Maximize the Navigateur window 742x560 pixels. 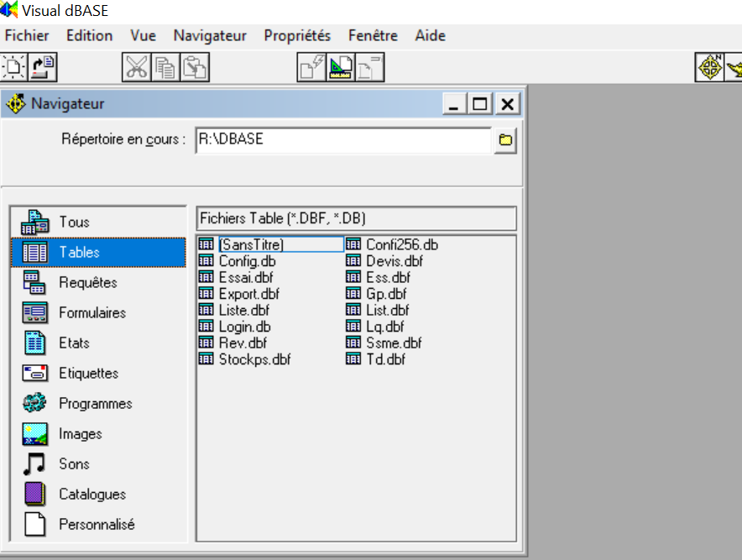pos(480,104)
